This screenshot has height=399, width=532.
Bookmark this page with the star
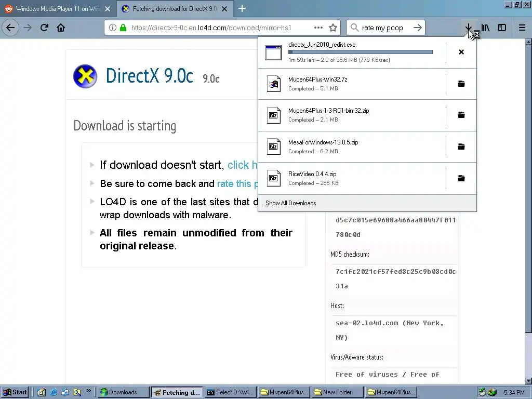(x=333, y=28)
